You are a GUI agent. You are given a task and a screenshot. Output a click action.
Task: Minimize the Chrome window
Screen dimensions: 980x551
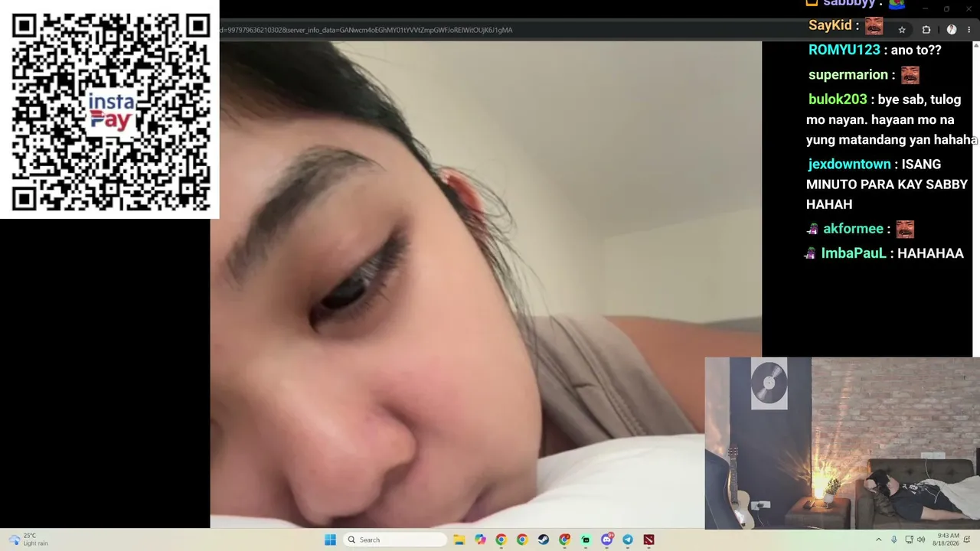pos(925,8)
